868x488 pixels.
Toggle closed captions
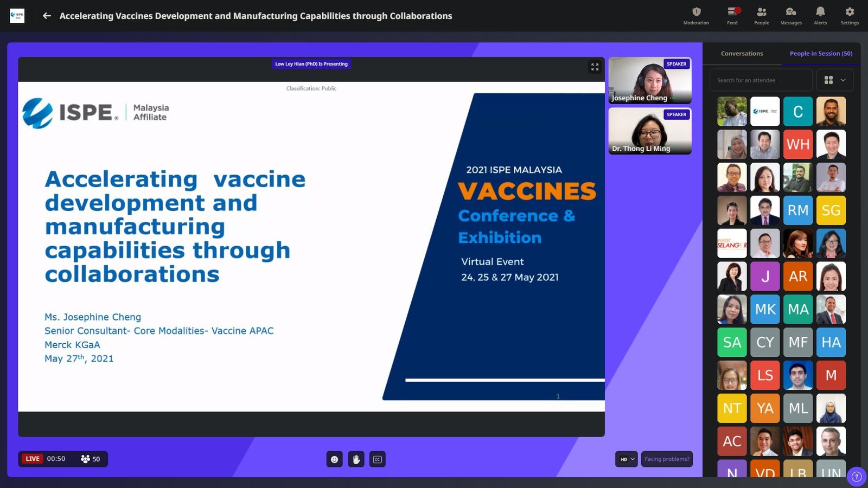pyautogui.click(x=378, y=459)
